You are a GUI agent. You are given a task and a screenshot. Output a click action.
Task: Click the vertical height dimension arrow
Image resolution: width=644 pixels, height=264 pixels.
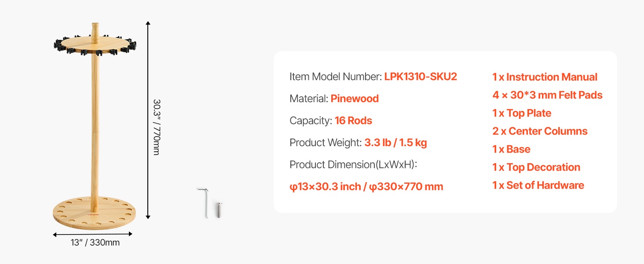148,120
